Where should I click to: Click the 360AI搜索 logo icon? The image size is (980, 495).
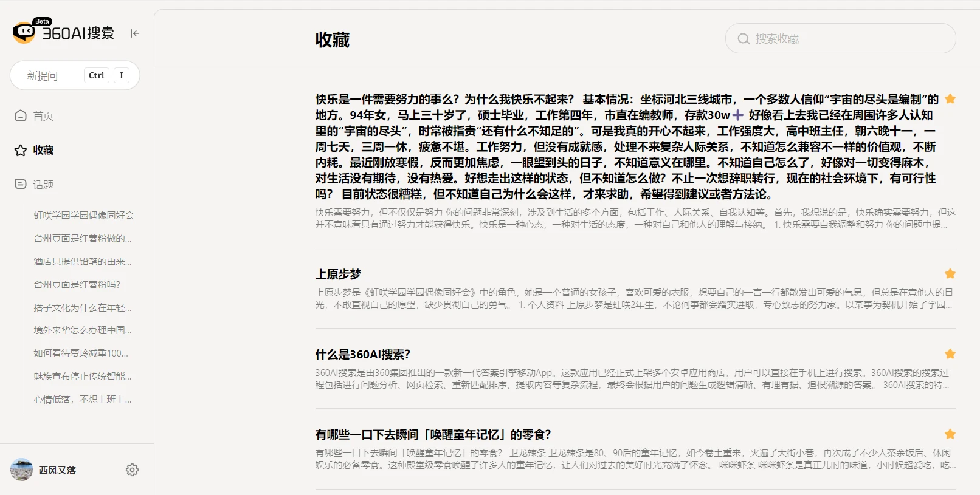point(24,32)
